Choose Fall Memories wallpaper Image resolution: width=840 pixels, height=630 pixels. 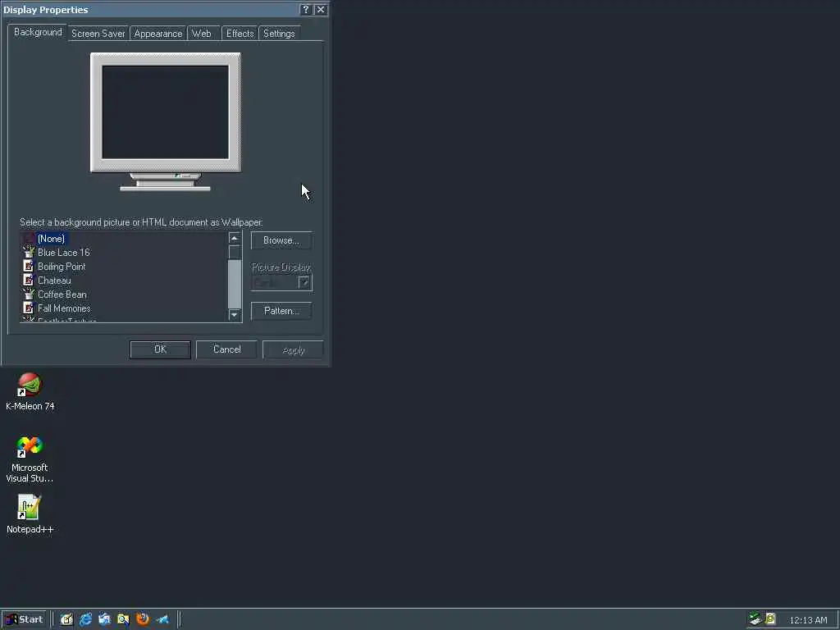64,308
